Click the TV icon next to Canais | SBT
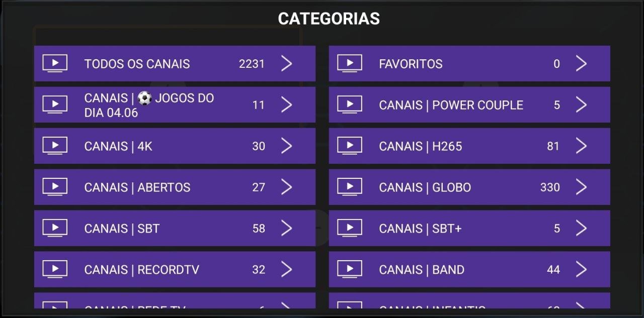Viewport: 644px width, 318px height. (55, 229)
